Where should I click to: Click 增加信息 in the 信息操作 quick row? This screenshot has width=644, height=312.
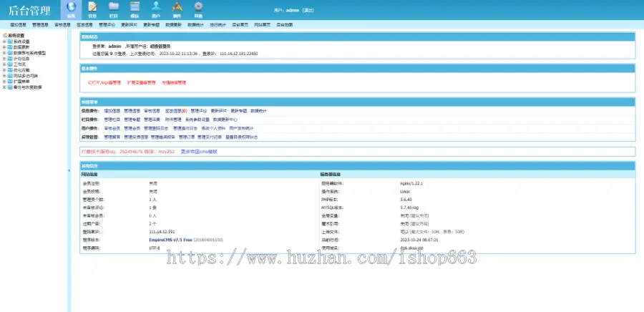(x=112, y=111)
